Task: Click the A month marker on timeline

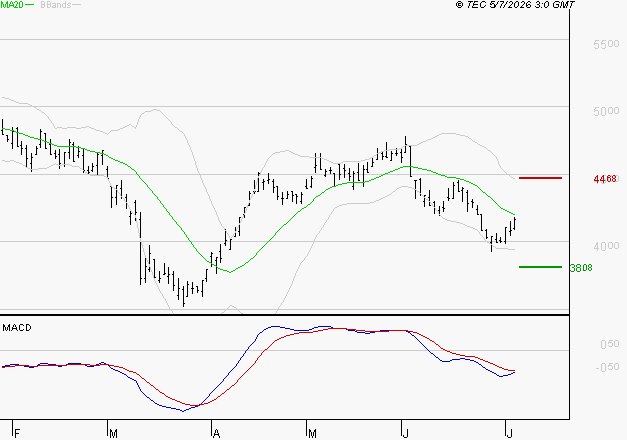Action: pos(216,433)
